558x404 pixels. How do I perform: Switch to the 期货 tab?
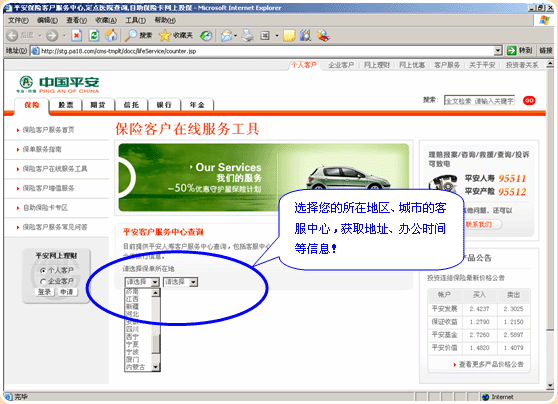98,105
